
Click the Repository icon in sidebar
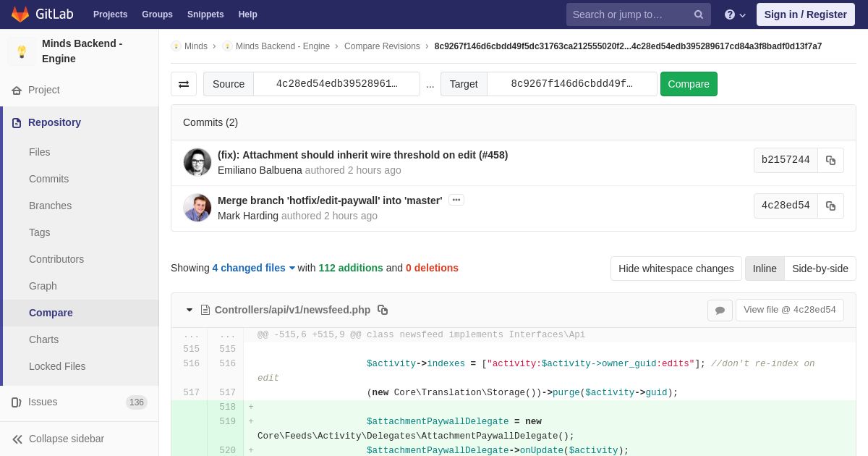pos(17,123)
